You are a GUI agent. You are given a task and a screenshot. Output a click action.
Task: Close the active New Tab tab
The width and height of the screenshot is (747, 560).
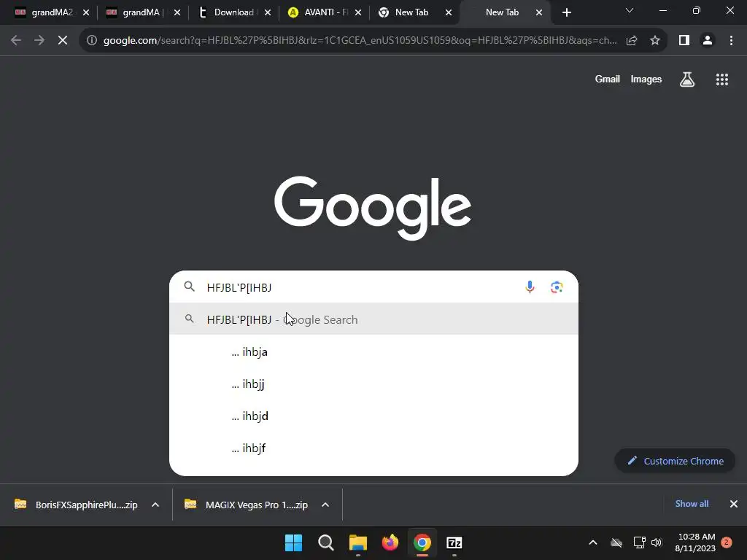(x=539, y=12)
